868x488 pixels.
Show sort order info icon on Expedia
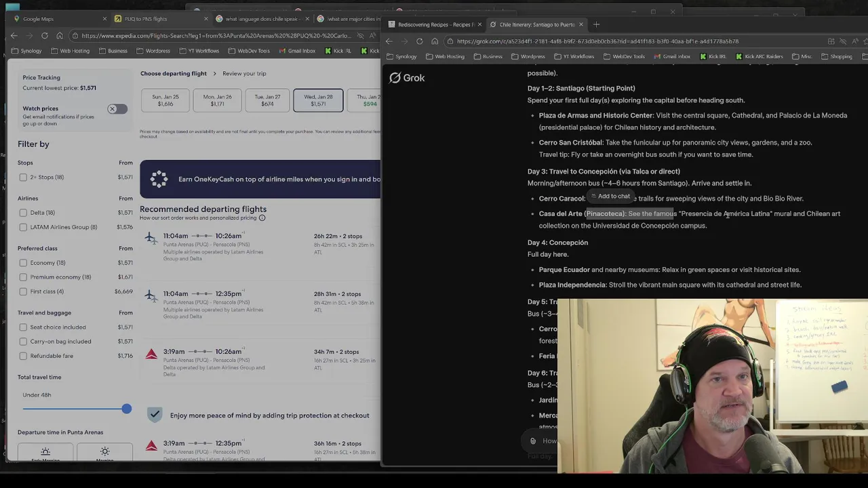(262, 218)
